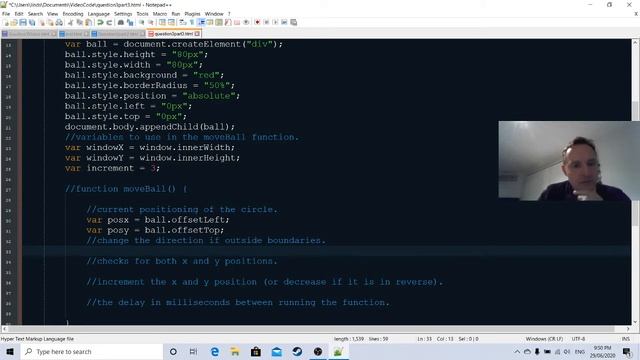Redo the edit via toolbar arrow
This screenshot has height=360, width=640.
[109, 22]
